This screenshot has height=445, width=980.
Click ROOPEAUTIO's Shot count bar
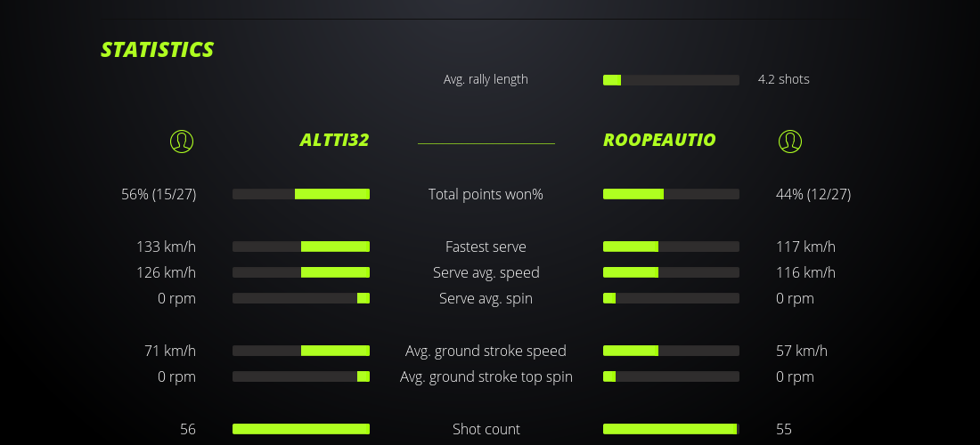(671, 429)
